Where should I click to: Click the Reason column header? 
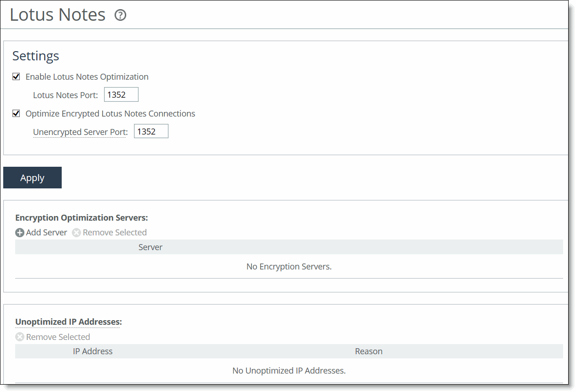368,351
